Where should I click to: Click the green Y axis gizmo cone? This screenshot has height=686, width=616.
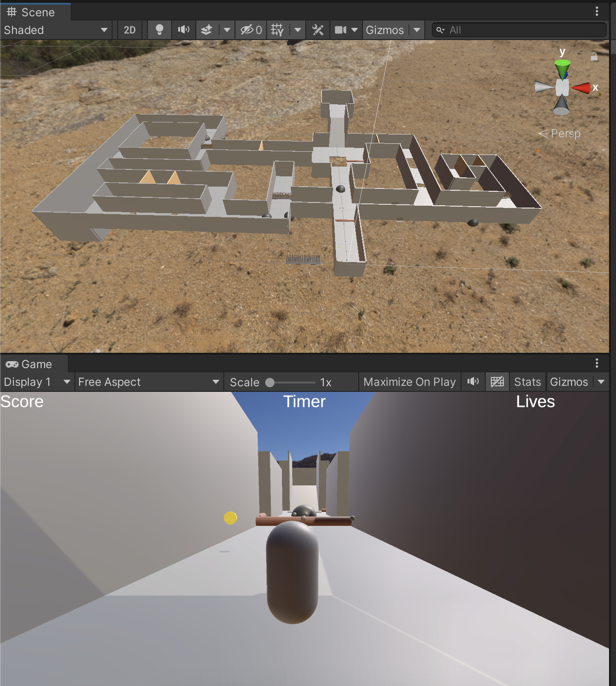pyautogui.click(x=562, y=69)
